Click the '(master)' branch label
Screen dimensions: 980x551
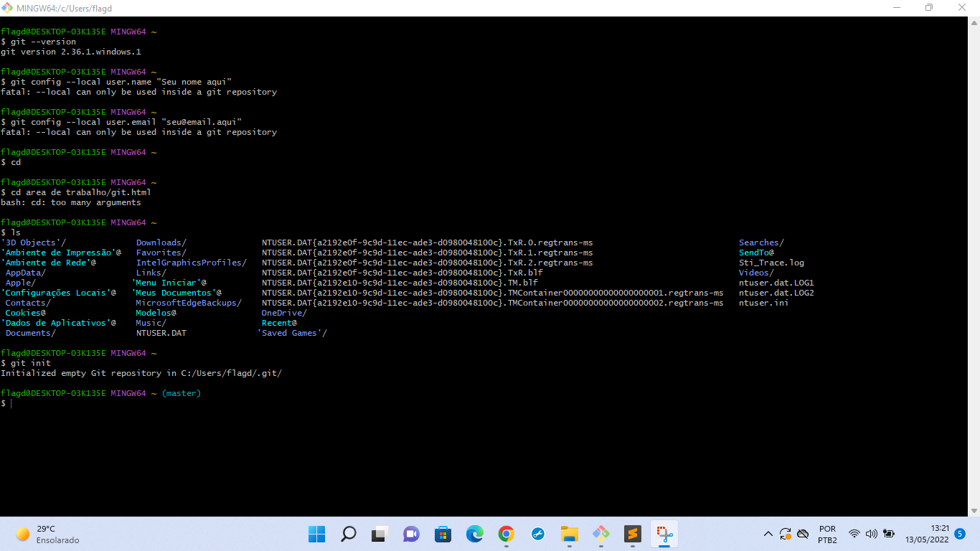182,393
